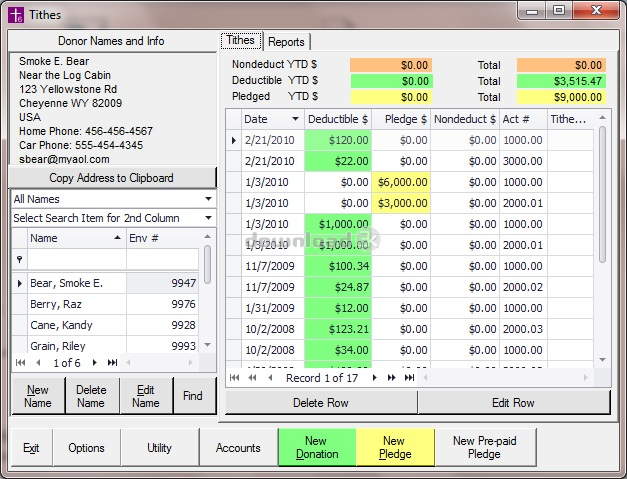Click the Deductible total $3,515.47 field
Viewport: 627px width, 479px height.
pyautogui.click(x=561, y=81)
